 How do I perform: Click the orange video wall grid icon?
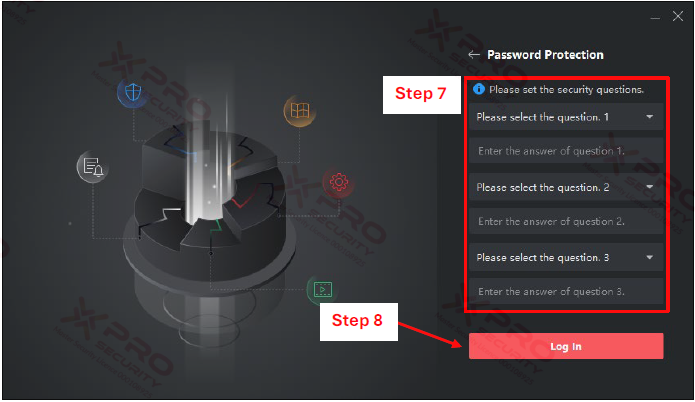click(300, 110)
